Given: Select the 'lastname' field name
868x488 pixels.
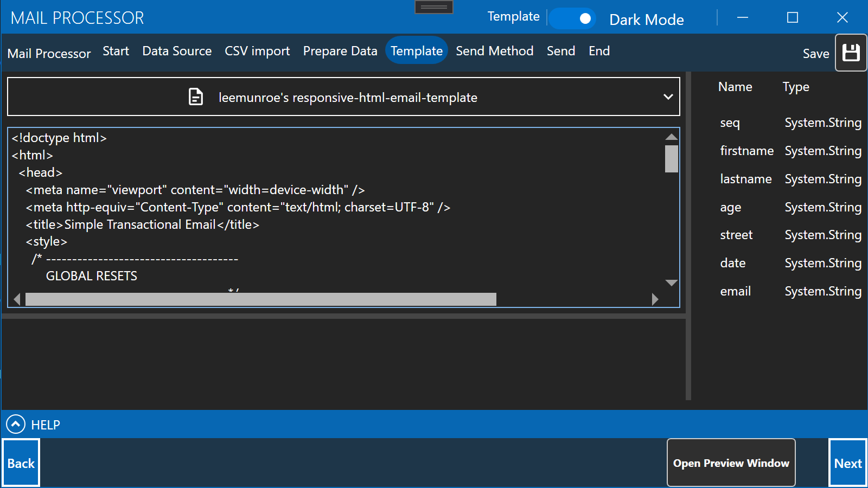Looking at the screenshot, I should 746,179.
